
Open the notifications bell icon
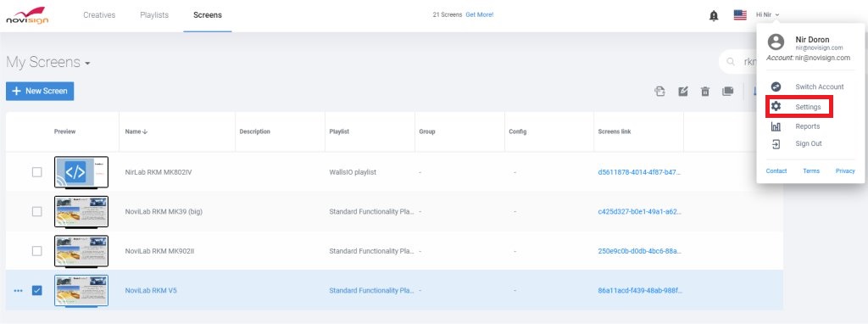(x=714, y=15)
